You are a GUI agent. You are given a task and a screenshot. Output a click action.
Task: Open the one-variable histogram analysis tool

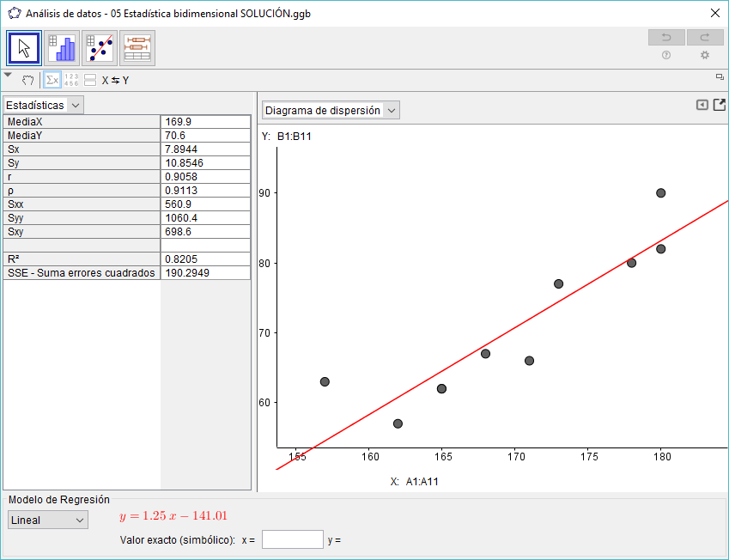pos(62,48)
